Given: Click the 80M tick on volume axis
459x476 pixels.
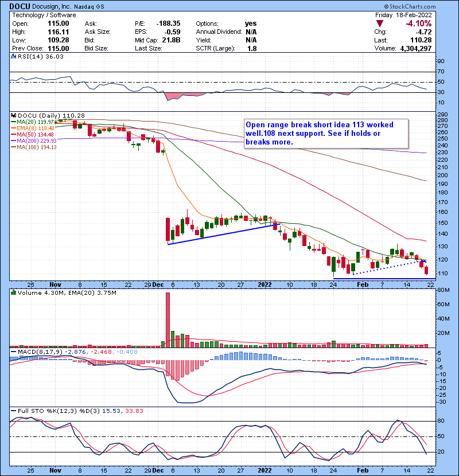Looking at the screenshot, I should (x=443, y=290).
